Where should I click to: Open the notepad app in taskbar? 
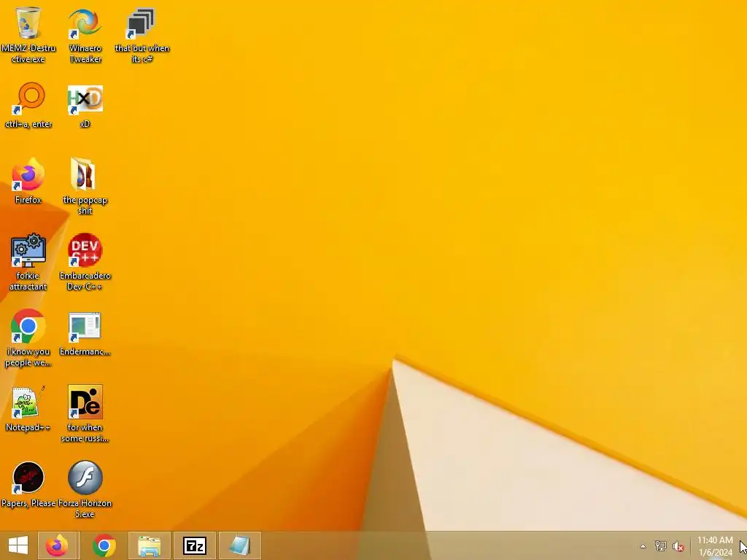239,545
